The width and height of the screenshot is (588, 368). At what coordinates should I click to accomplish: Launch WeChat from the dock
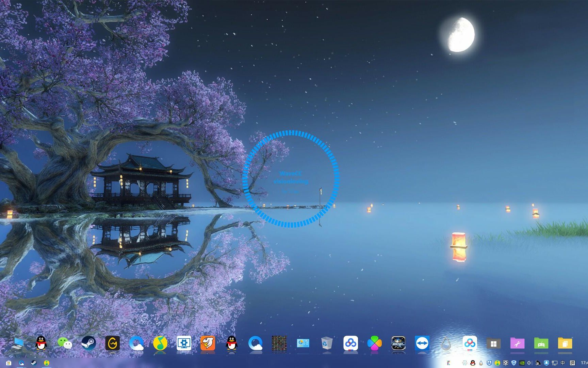65,343
